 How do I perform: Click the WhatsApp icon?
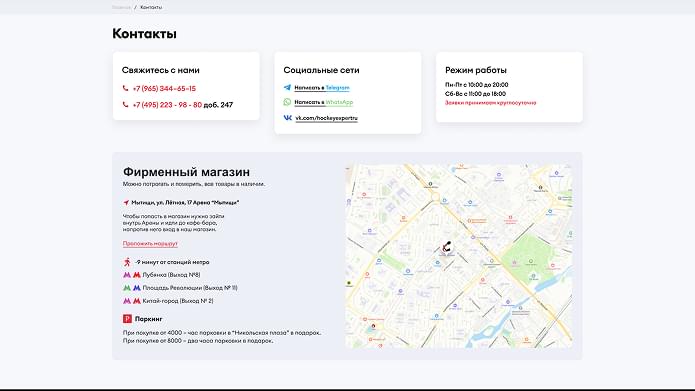tap(287, 102)
